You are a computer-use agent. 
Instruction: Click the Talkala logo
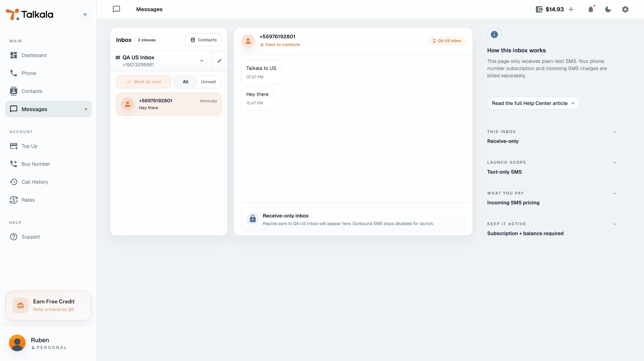[x=30, y=14]
